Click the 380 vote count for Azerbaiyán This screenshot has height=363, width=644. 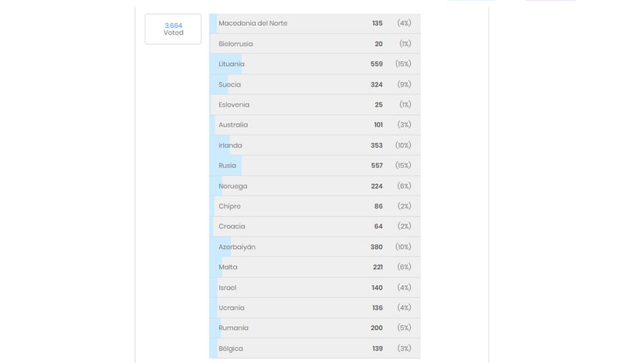tap(376, 247)
